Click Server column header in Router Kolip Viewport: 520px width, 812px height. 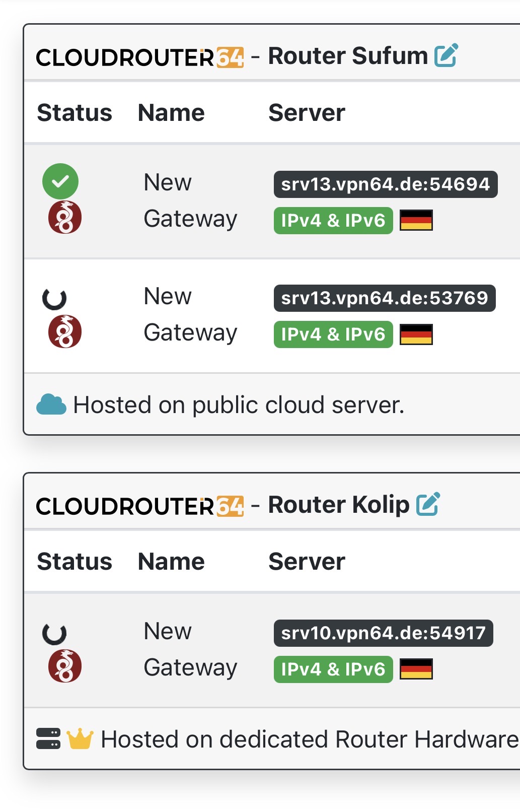[307, 562]
